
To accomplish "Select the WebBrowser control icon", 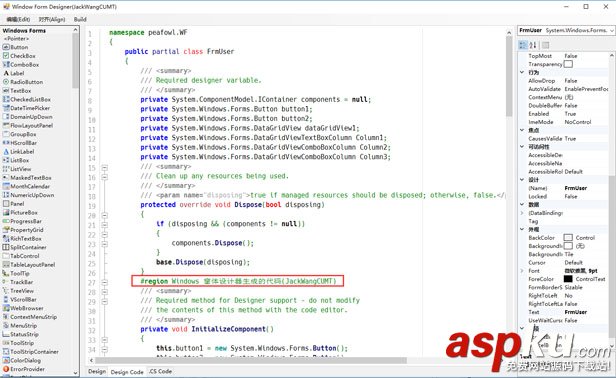I will tap(6, 308).
